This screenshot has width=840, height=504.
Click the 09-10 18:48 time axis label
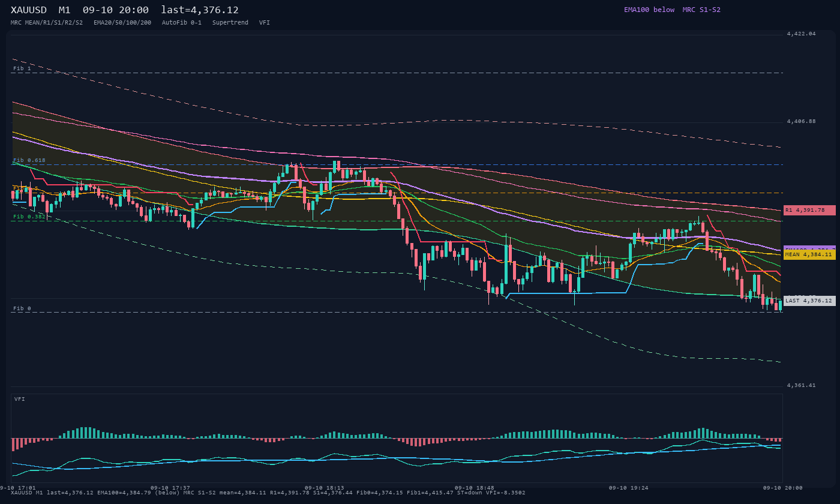click(475, 488)
